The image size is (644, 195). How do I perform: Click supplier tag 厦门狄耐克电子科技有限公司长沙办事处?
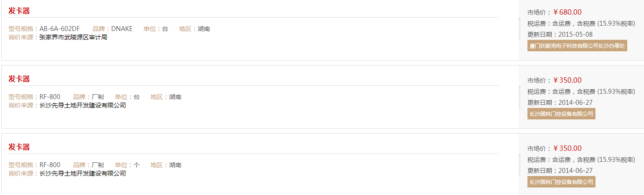click(577, 46)
